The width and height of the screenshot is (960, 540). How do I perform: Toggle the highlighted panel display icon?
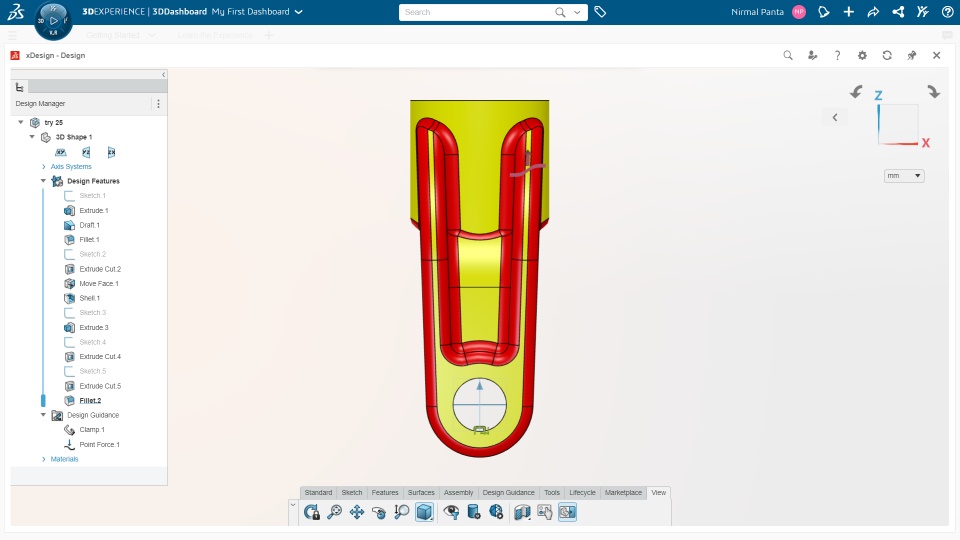point(568,512)
